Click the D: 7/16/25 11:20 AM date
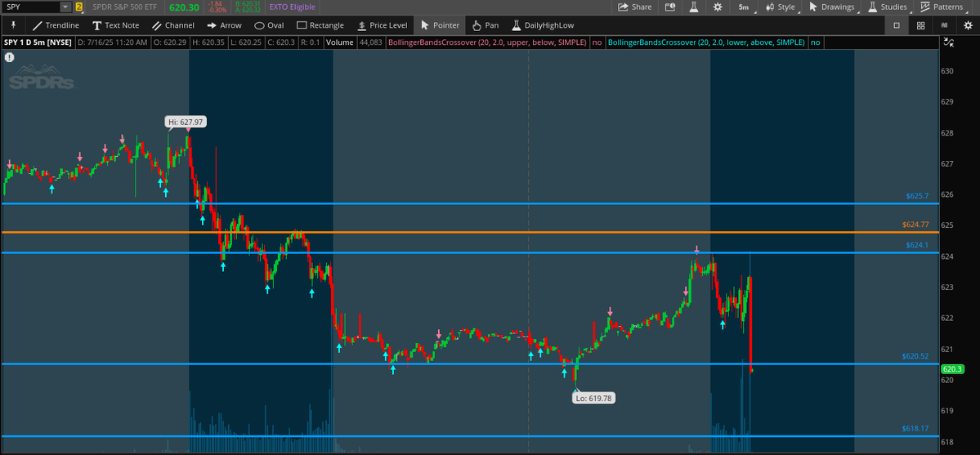Screen dimensions: 980x455 [113, 42]
